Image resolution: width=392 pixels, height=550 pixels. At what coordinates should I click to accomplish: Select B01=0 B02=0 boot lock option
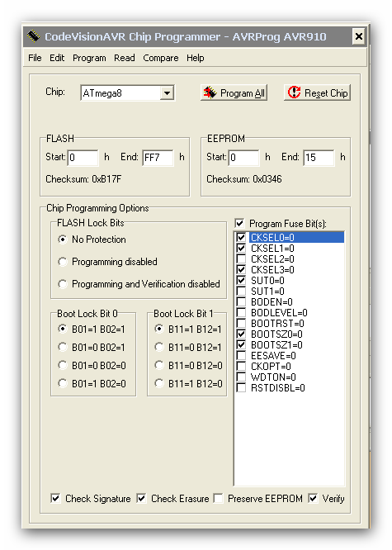coord(63,365)
